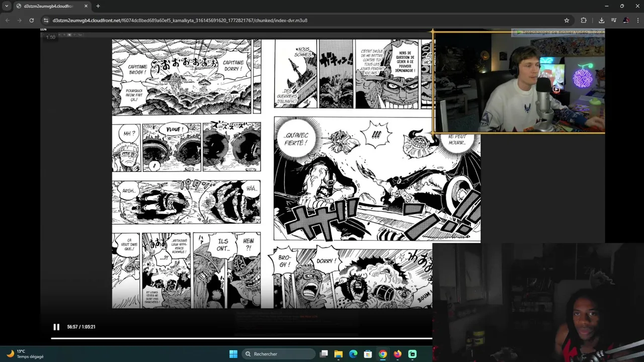Bookmark this page with star icon
Screen dimensions: 644x362
567,20
